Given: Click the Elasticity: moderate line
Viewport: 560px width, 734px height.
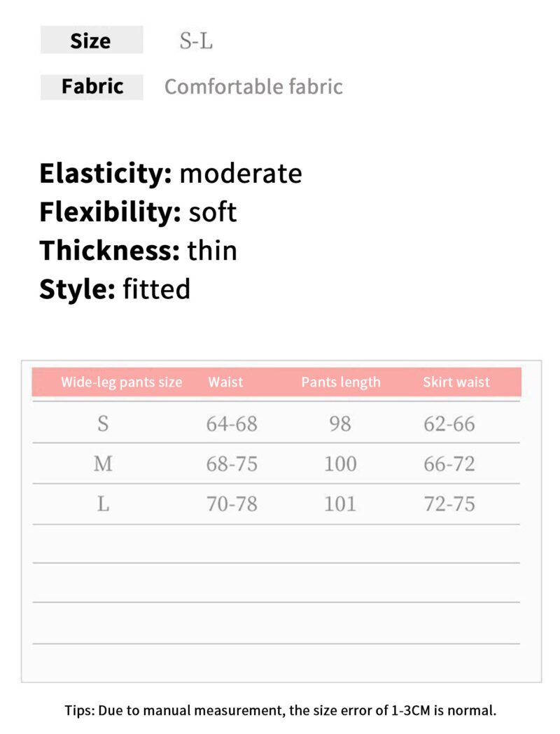Looking at the screenshot, I should click(x=171, y=173).
